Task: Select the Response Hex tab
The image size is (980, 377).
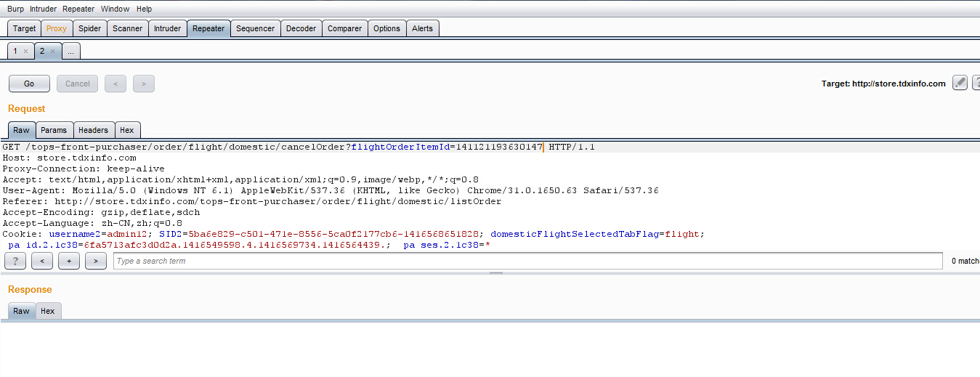Action: (48, 311)
